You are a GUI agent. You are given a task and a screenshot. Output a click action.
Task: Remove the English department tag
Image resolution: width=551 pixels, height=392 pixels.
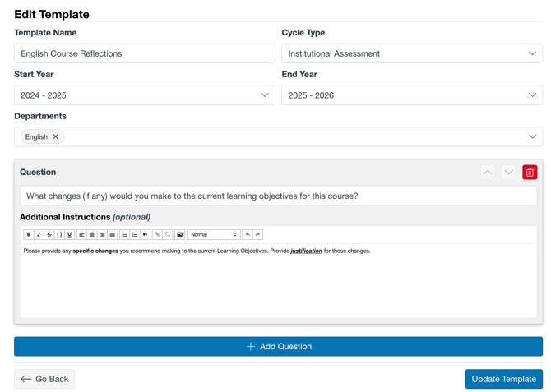(x=56, y=137)
